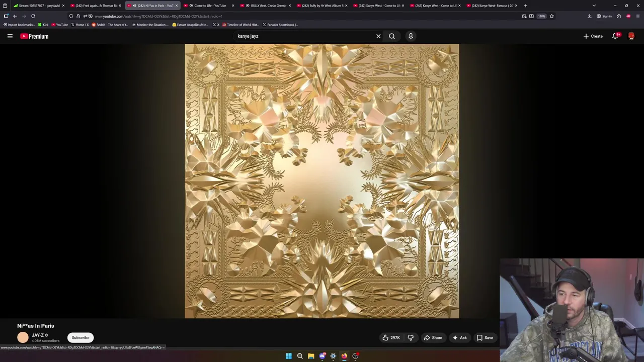Screen dimensions: 644x362
Task: Open the Adblock Plus extension
Action: coord(628,16)
